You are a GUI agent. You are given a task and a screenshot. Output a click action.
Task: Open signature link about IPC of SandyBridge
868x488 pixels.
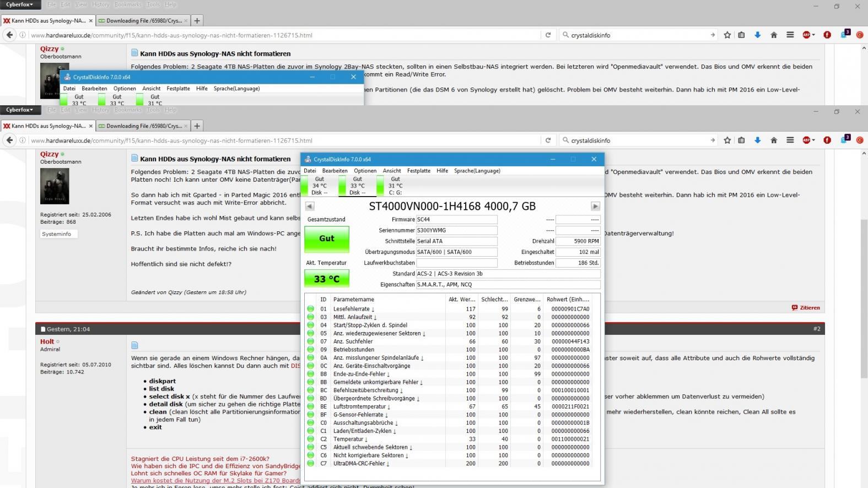tap(216, 466)
